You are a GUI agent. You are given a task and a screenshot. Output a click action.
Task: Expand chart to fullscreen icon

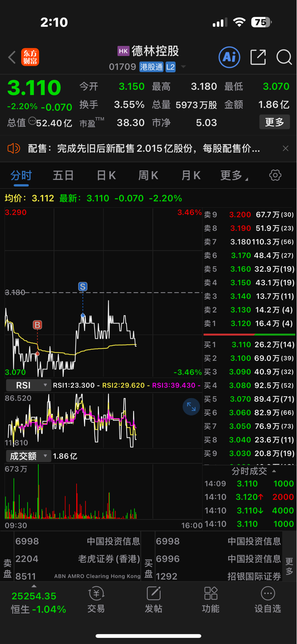coord(191,407)
